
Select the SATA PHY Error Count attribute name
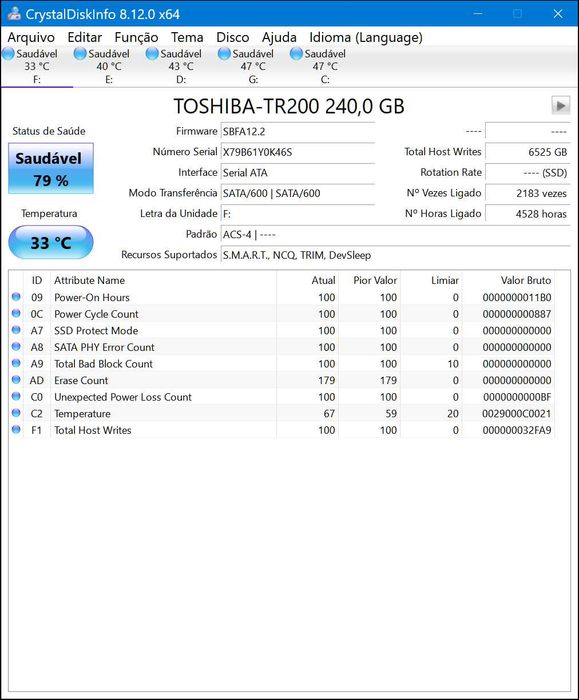[x=104, y=347]
